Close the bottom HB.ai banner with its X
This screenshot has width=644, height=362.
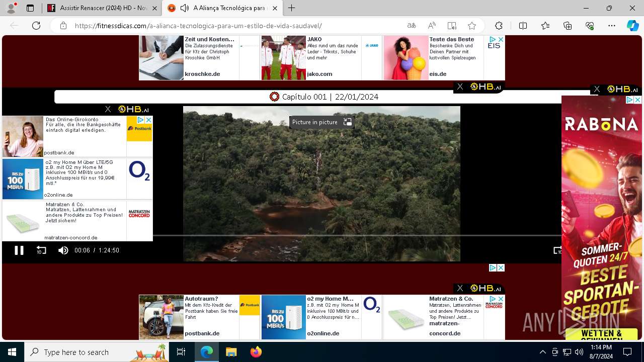coord(460,288)
